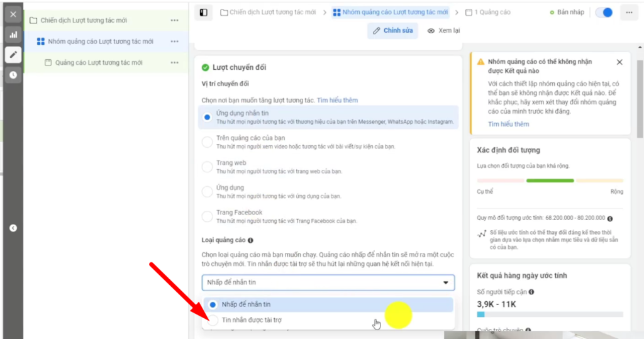
Task: Select Nhóm quảng cáo Lượt tương tác mới in tree
Action: pos(101,42)
